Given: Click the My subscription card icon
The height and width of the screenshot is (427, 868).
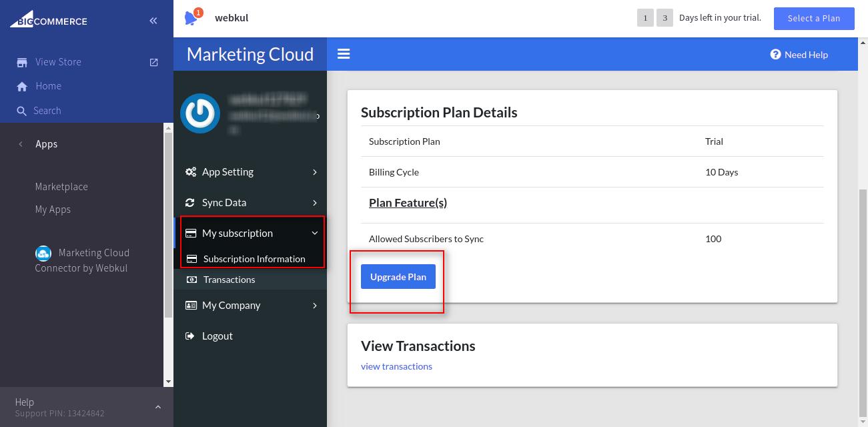Looking at the screenshot, I should [x=191, y=234].
